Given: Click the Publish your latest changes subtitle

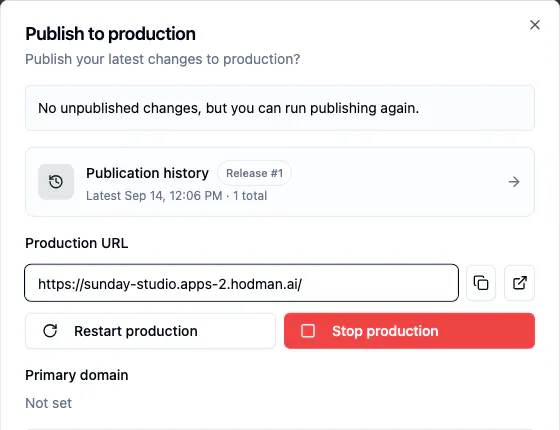Looking at the screenshot, I should pos(162,59).
